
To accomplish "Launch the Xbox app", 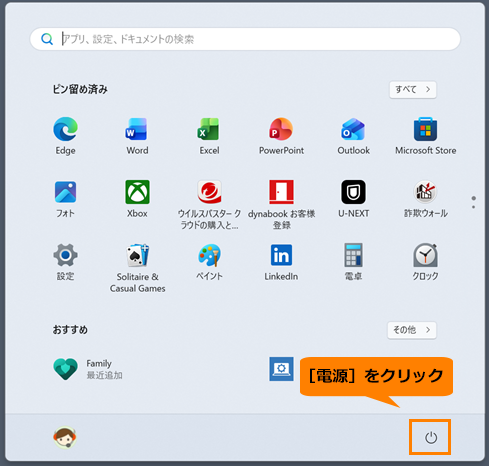I will click(x=137, y=199).
